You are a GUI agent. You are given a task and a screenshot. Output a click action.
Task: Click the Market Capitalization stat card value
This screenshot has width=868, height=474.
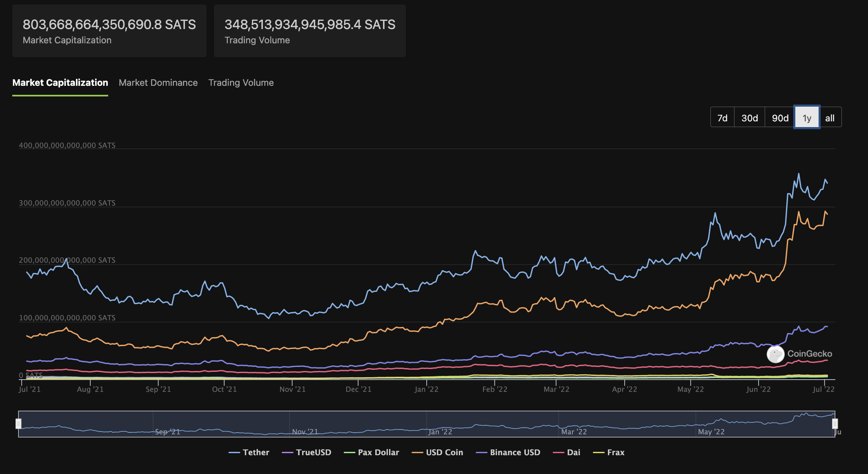(x=109, y=25)
